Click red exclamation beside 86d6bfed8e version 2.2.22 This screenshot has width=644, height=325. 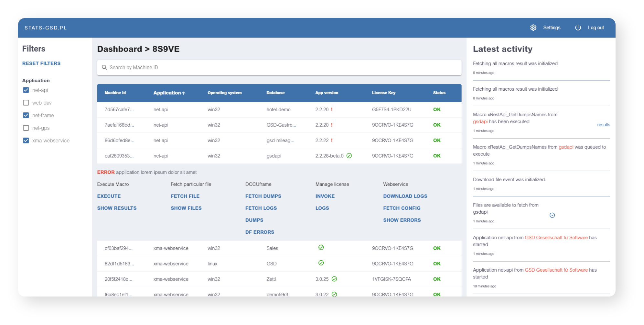(x=332, y=140)
